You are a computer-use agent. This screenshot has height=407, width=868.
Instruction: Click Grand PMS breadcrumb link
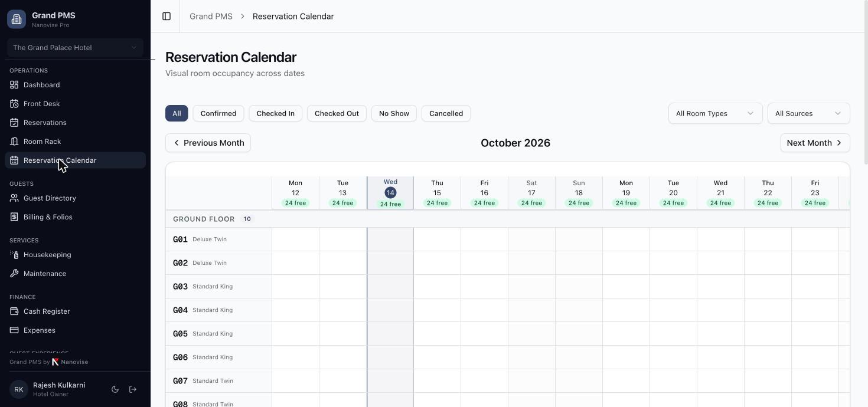[211, 17]
